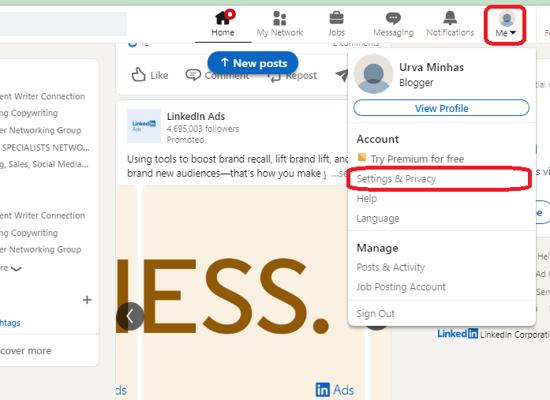The image size is (550, 400).
Task: Click the previous carousel slide arrow
Action: click(x=130, y=316)
